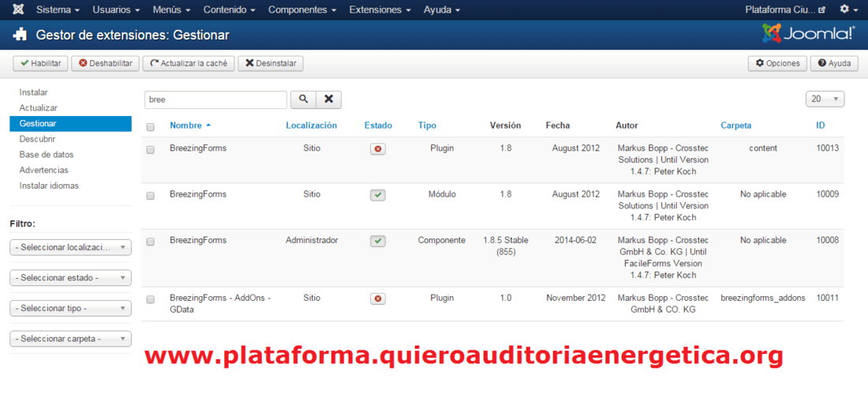Open the Usuarios menu
This screenshot has height=409, width=868.
pyautogui.click(x=116, y=10)
